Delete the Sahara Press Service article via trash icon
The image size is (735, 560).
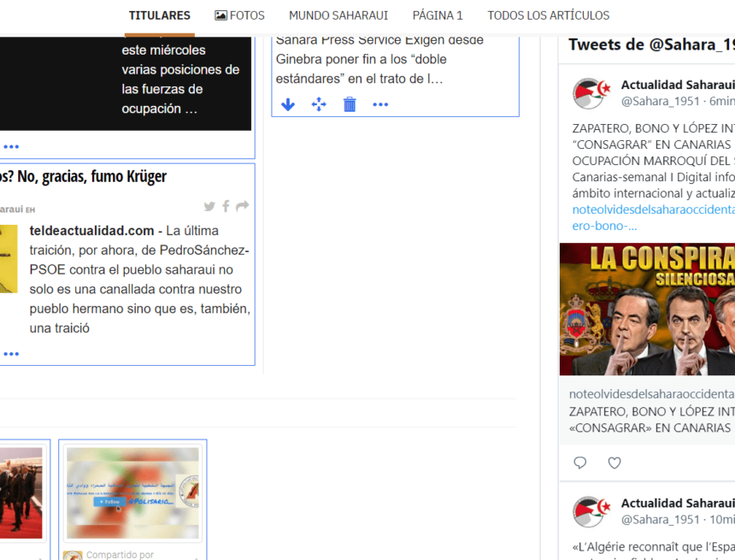350,104
